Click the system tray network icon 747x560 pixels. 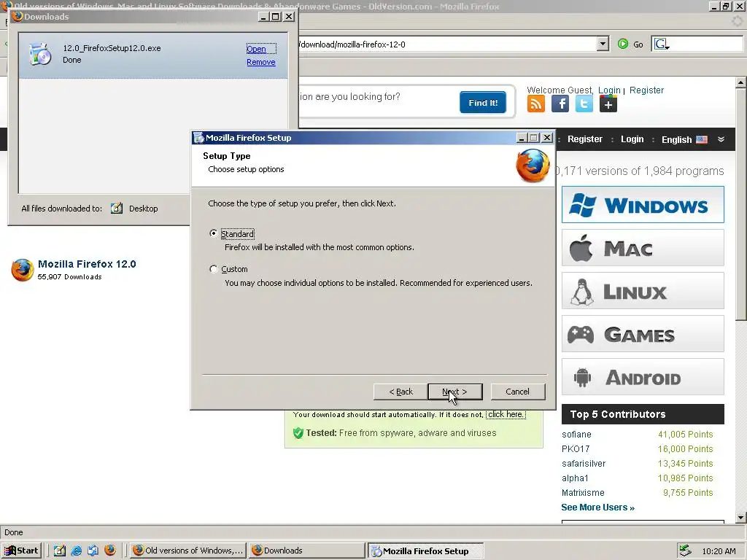(x=685, y=551)
